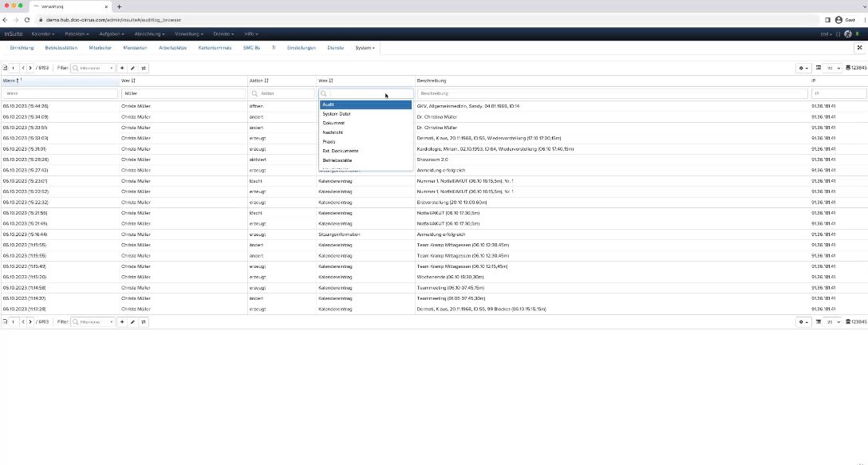This screenshot has height=465, width=868.
Task: Open table settings gear in bottom toolbar
Action: click(x=803, y=321)
